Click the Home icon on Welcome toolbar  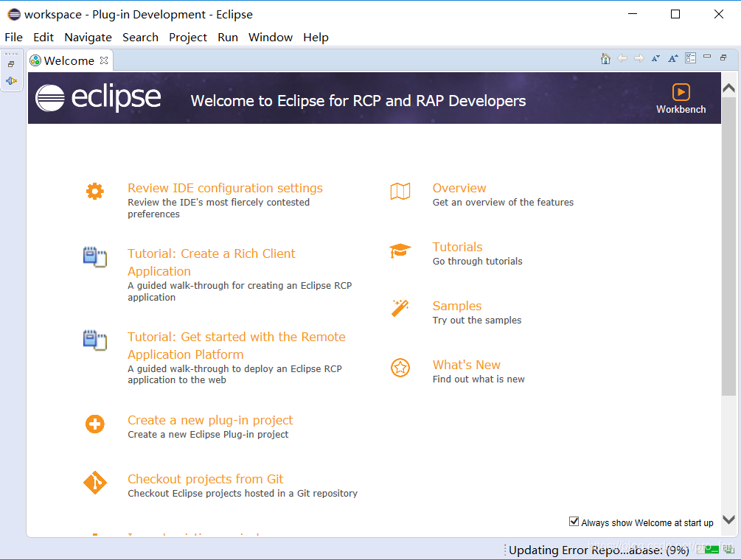click(x=605, y=57)
